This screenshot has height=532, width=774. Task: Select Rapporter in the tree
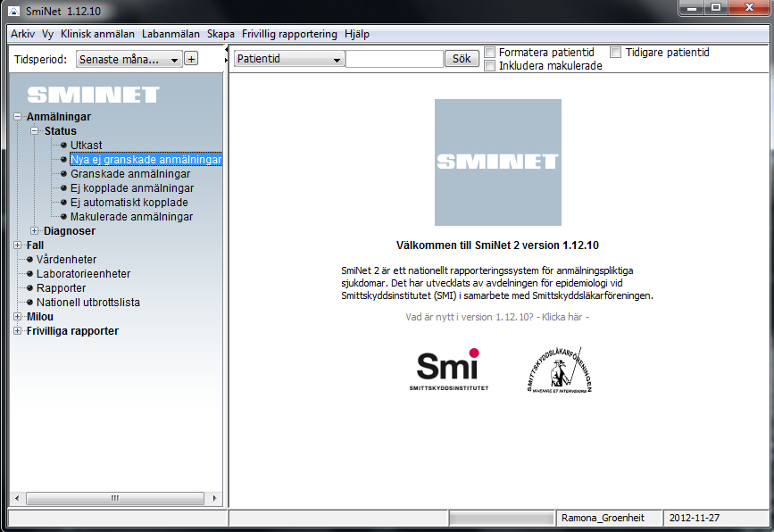[x=61, y=288]
